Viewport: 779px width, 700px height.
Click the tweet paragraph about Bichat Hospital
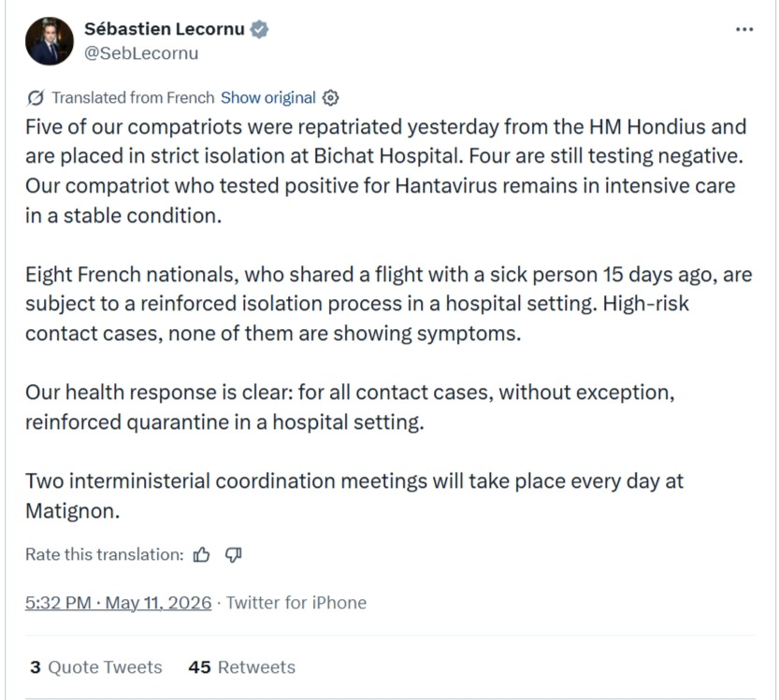[385, 171]
